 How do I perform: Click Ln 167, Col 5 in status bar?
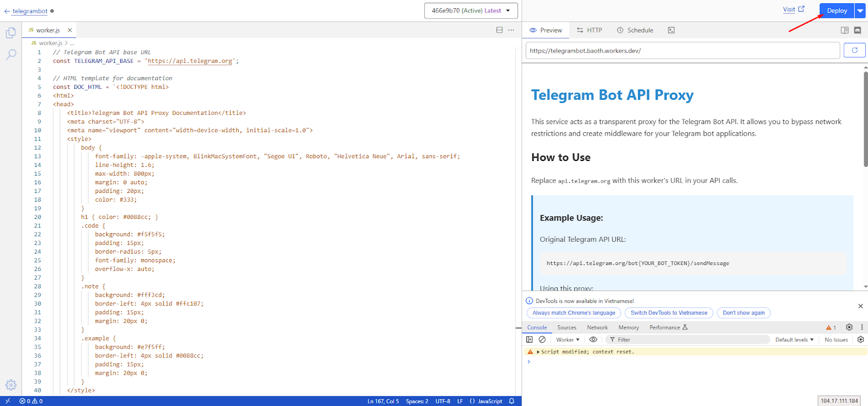[383, 401]
